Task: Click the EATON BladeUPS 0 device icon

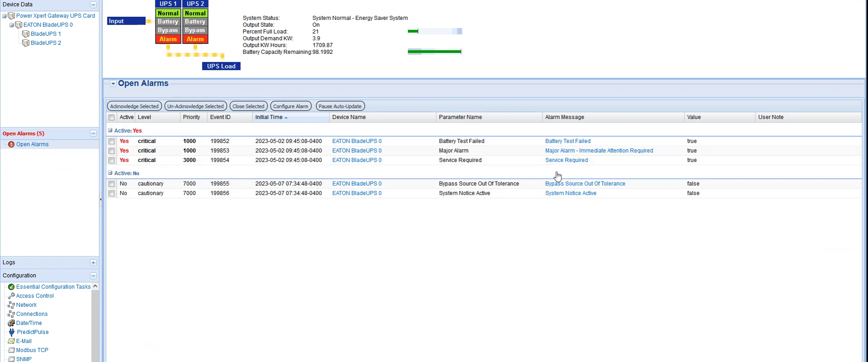Action: (x=19, y=25)
